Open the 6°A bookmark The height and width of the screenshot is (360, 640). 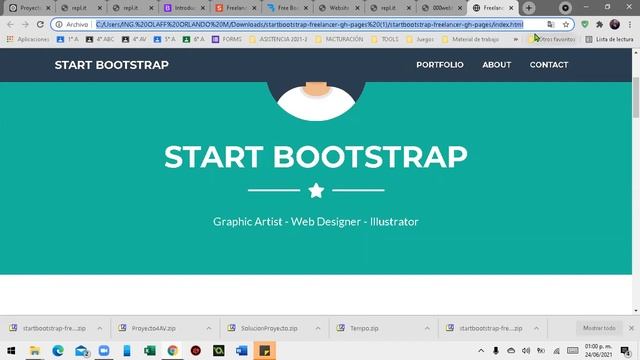tap(193, 39)
